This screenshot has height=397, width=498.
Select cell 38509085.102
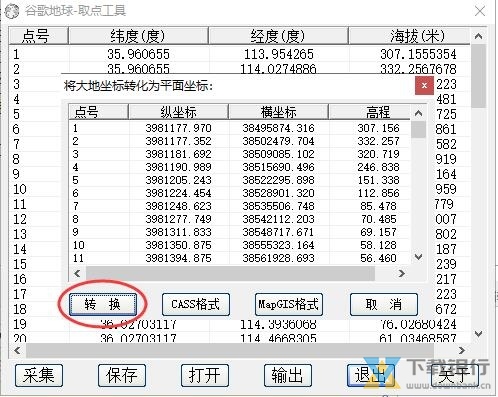(278, 154)
